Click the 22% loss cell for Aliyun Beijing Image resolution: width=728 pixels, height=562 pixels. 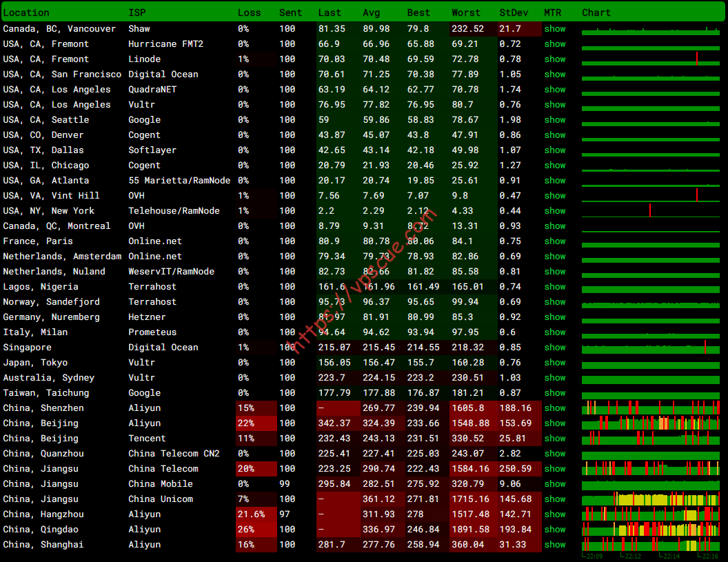256,423
